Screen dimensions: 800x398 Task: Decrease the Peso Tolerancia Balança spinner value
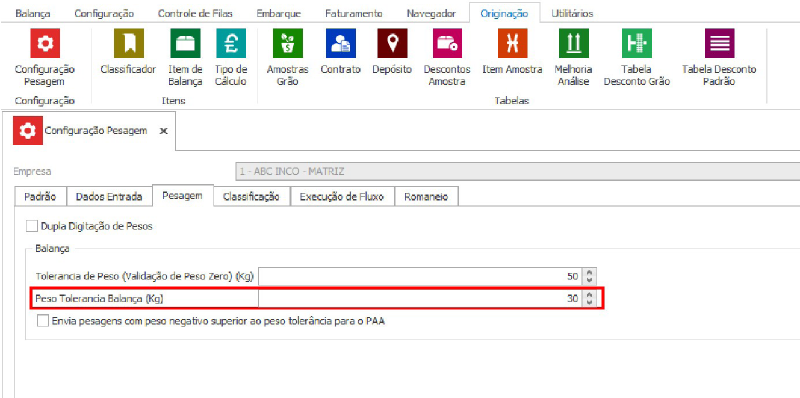click(590, 302)
